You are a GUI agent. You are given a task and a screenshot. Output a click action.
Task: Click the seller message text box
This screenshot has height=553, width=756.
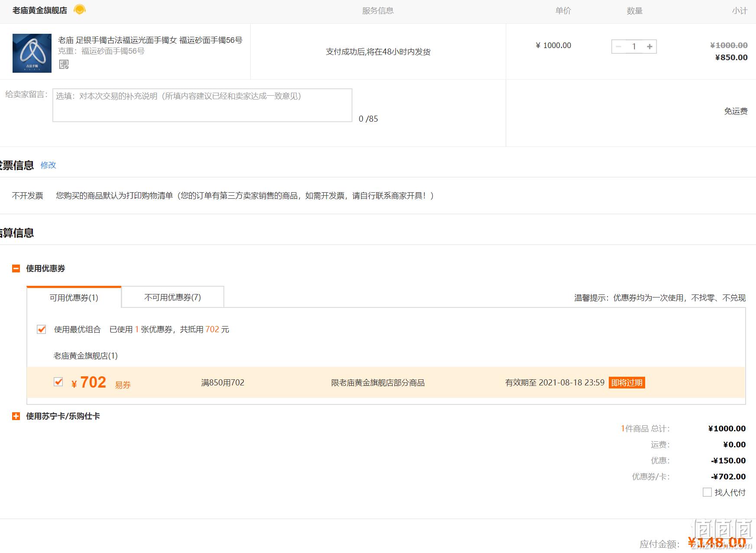tap(202, 105)
